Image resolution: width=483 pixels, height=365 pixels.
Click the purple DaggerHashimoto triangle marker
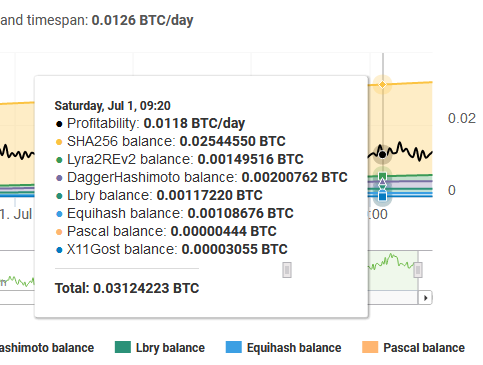tap(382, 182)
